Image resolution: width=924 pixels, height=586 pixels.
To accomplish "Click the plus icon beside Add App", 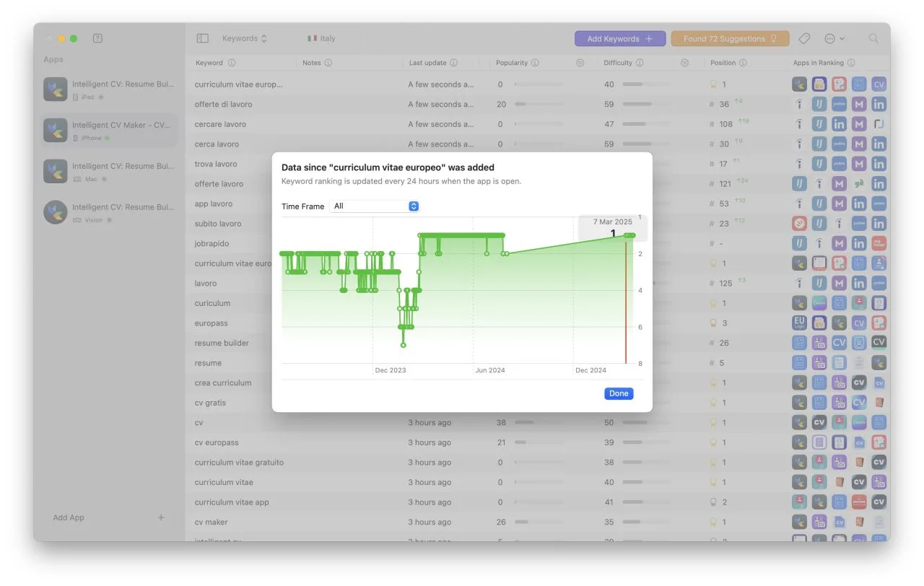I will click(x=161, y=517).
